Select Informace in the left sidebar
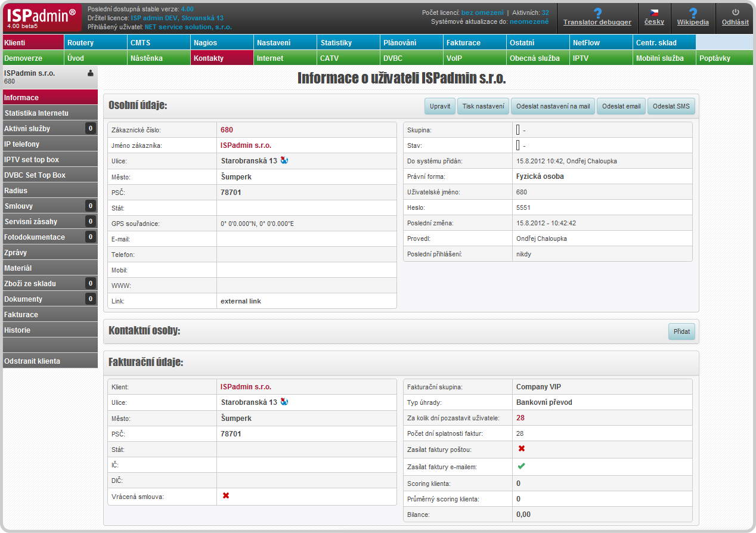This screenshot has width=756, height=533. point(50,97)
